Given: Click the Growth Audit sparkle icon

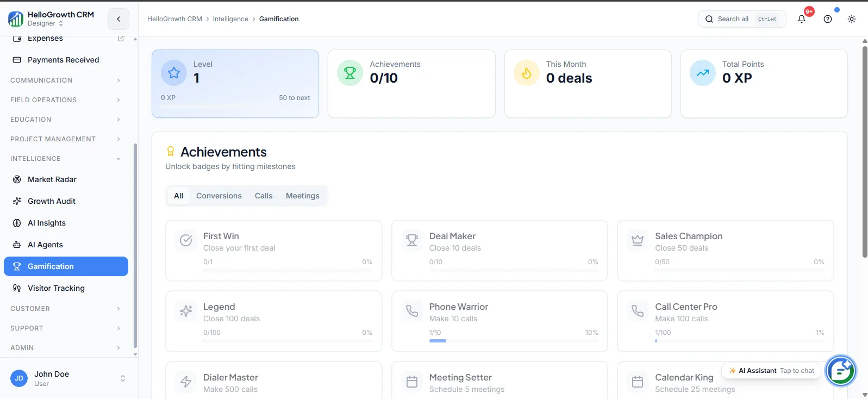Looking at the screenshot, I should click(17, 201).
